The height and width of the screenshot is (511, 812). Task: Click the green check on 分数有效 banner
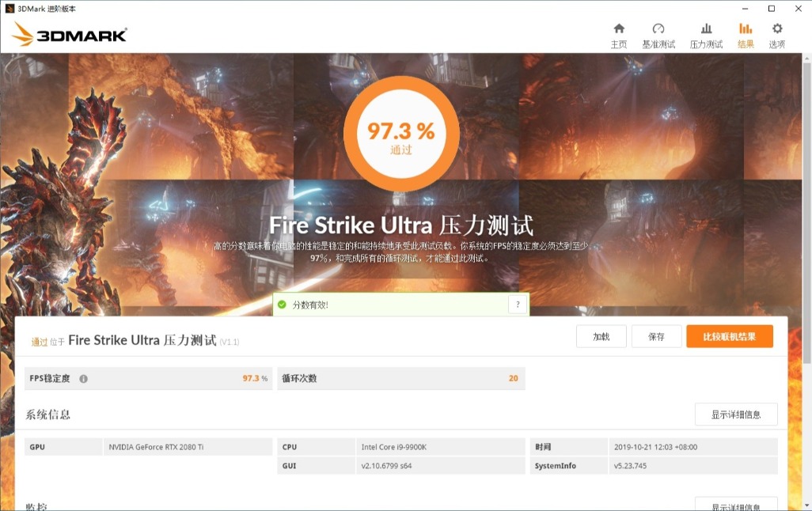tap(283, 304)
